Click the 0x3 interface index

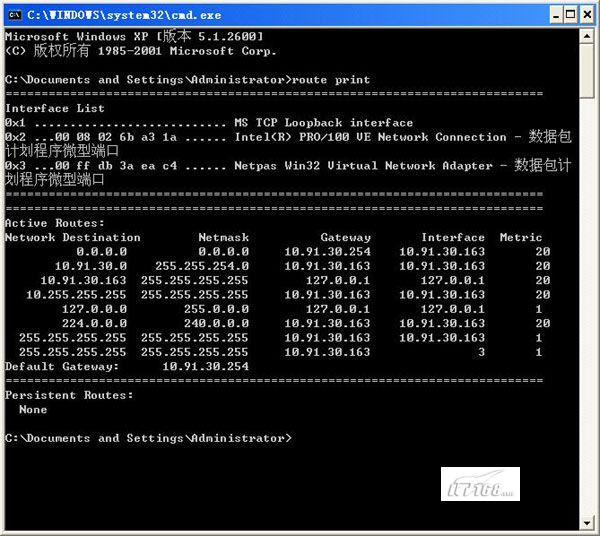click(x=15, y=166)
